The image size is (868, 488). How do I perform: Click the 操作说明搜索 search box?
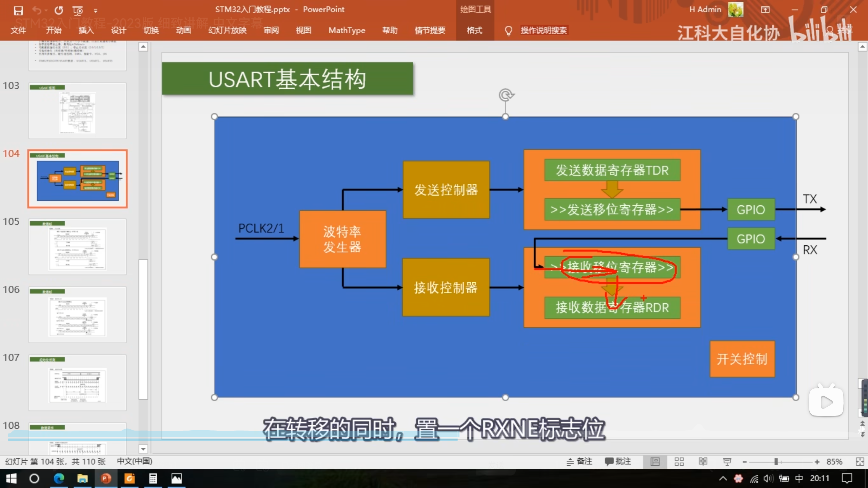coord(544,30)
